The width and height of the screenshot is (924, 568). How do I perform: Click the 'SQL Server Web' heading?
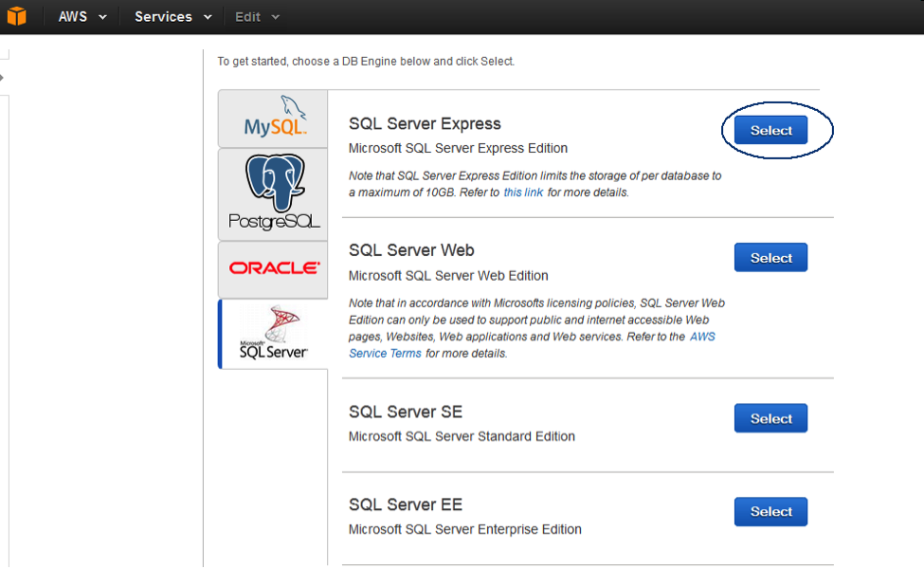point(411,250)
